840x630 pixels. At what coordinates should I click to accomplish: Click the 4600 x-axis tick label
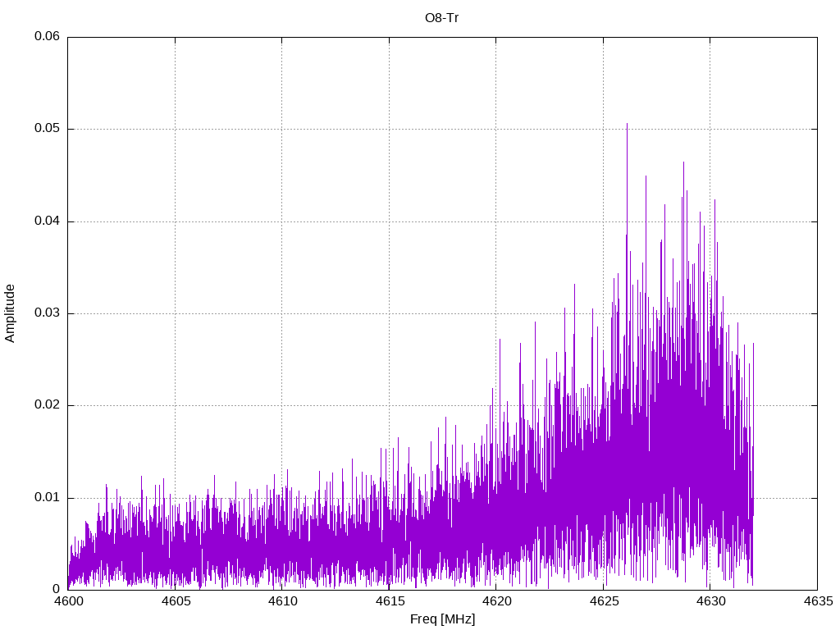pyautogui.click(x=69, y=601)
